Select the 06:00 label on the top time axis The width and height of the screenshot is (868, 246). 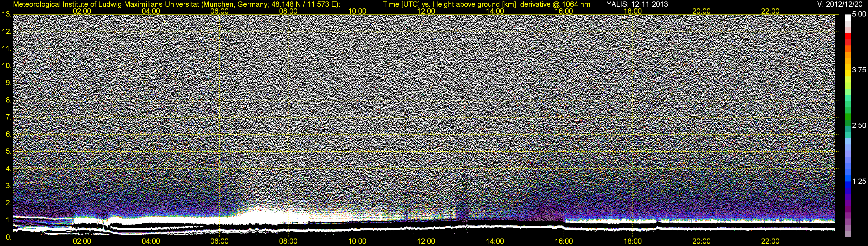[x=219, y=11]
